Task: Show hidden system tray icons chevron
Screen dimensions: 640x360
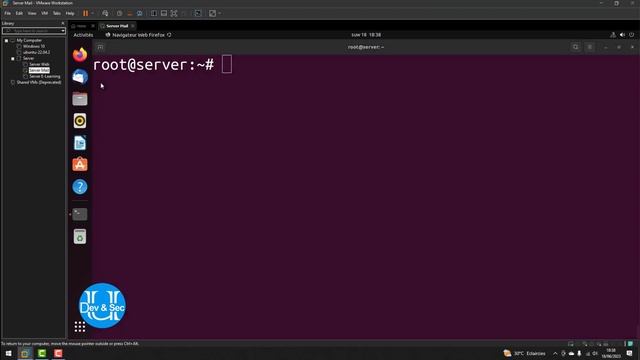Action: coord(555,353)
